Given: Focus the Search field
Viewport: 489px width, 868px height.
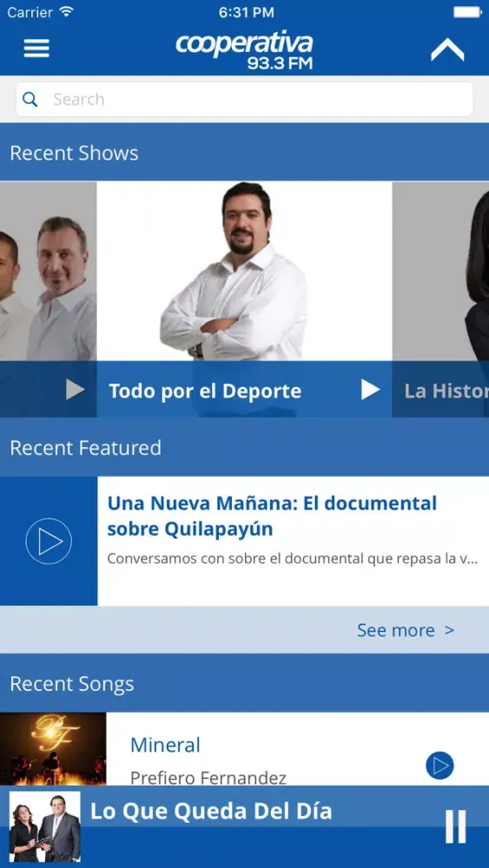Looking at the screenshot, I should pyautogui.click(x=244, y=99).
